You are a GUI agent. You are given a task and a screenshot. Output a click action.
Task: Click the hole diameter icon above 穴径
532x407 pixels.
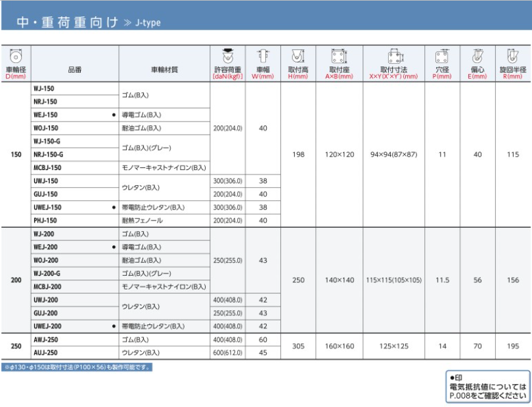[442, 56]
